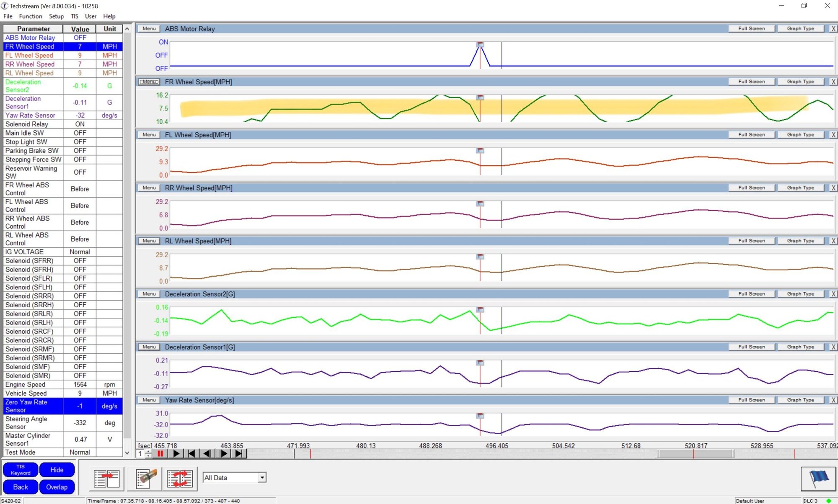
Task: Step one frame forward
Action: click(223, 453)
